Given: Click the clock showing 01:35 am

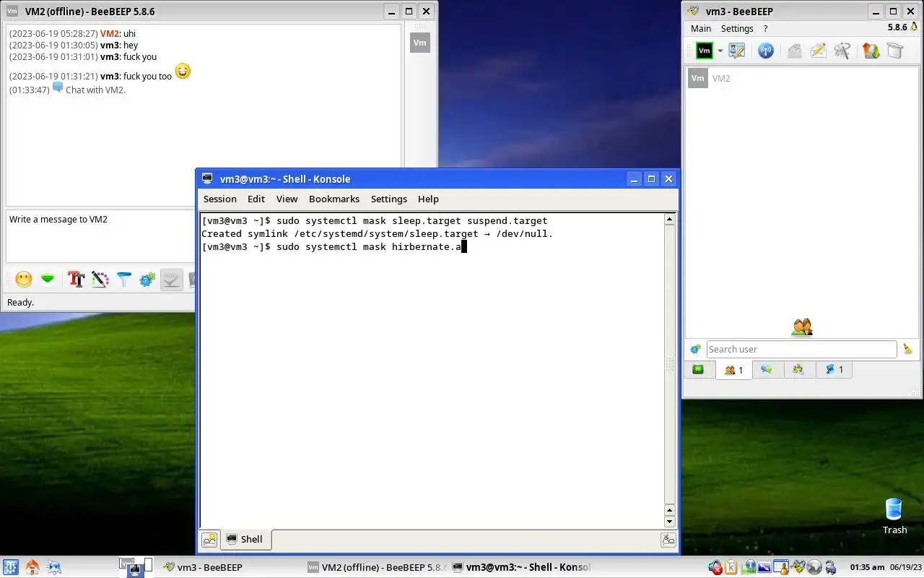Looking at the screenshot, I should coord(867,568).
